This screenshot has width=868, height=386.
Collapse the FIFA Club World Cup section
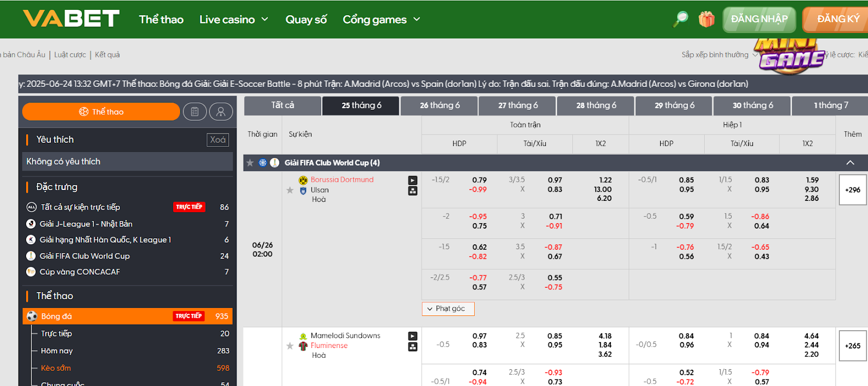[x=850, y=162]
